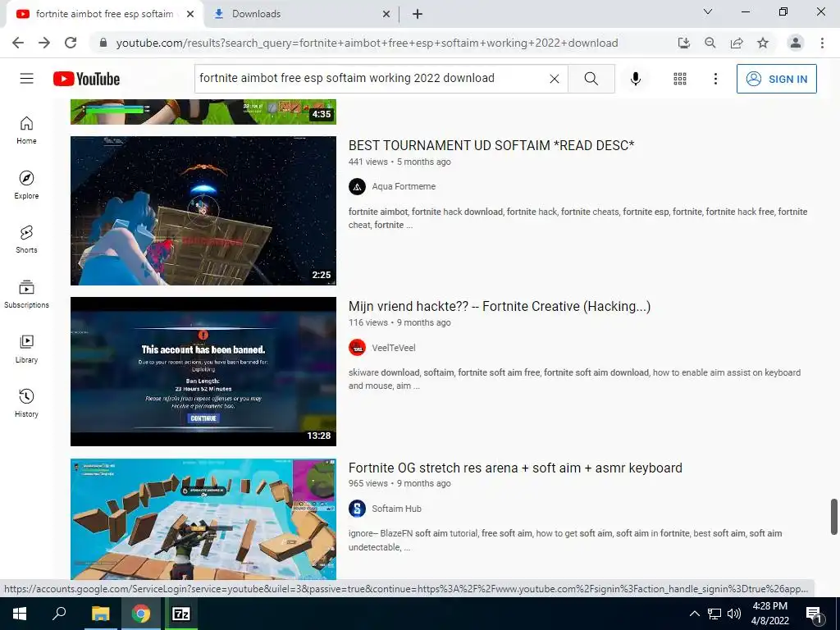This screenshot has height=630, width=840.
Task: Click the account banned video thumbnail
Action: click(x=203, y=372)
